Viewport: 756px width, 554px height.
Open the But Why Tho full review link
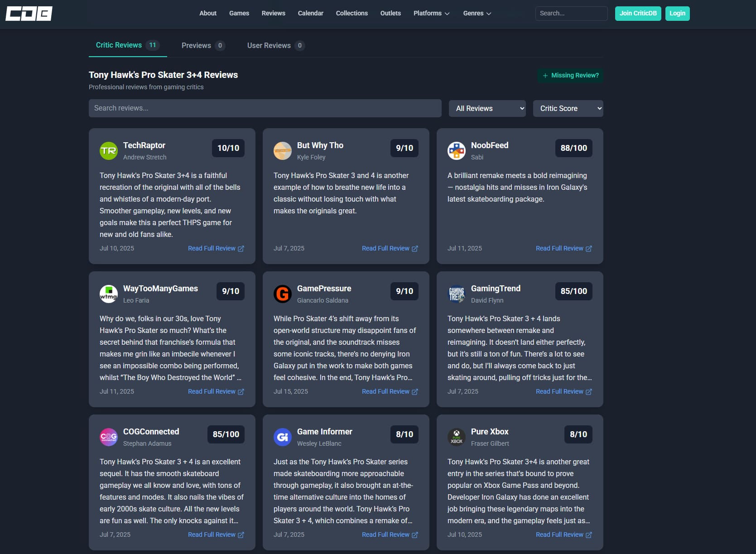pos(390,248)
